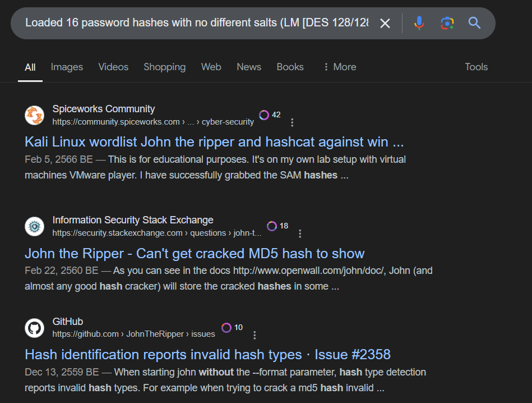Click inside the search query input field
532x403 pixels.
tap(197, 23)
